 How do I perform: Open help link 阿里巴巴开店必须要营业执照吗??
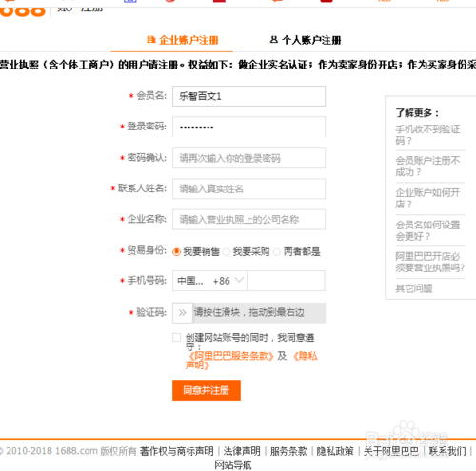tap(429, 262)
